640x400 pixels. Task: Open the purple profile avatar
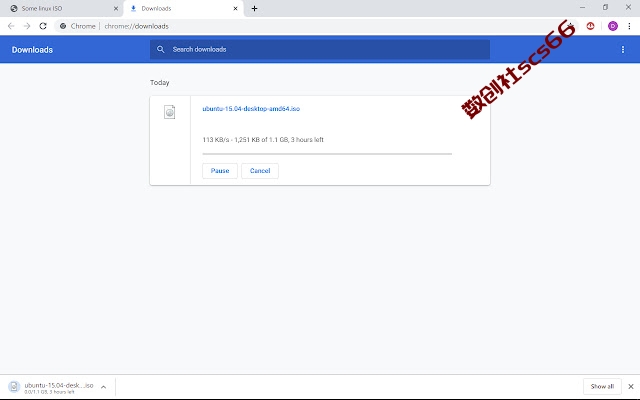[x=613, y=26]
